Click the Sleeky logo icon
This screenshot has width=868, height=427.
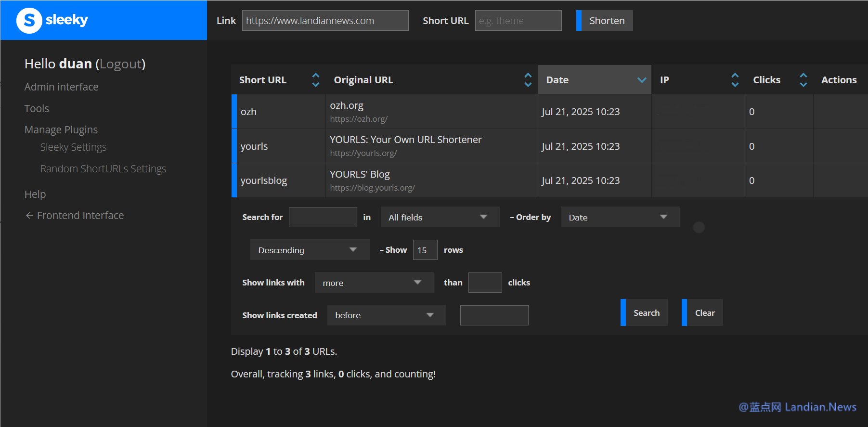29,20
